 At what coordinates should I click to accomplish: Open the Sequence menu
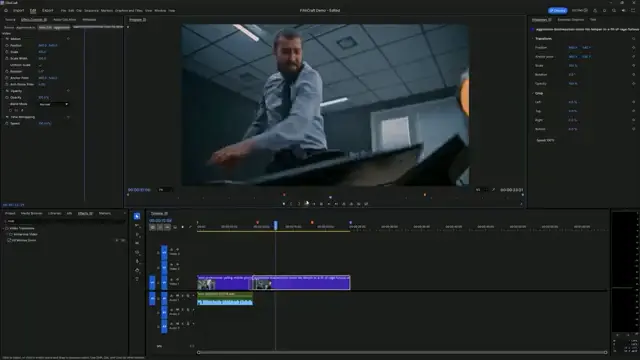[91, 11]
